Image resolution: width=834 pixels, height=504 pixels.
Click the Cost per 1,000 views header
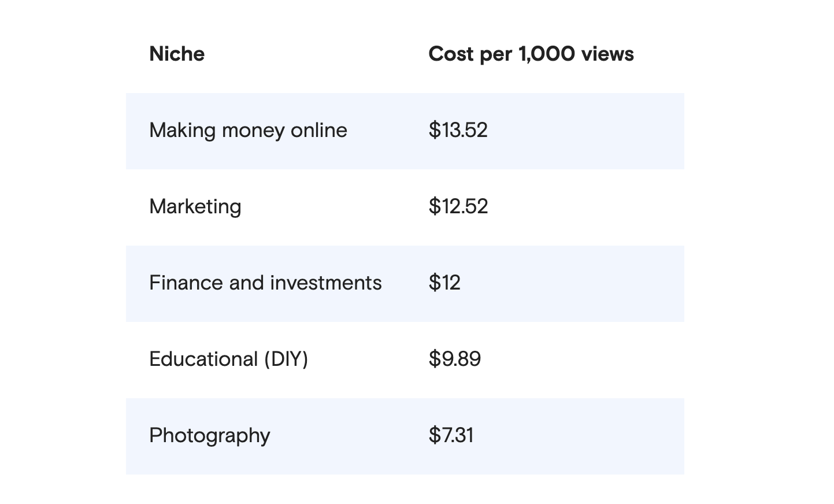(x=531, y=54)
